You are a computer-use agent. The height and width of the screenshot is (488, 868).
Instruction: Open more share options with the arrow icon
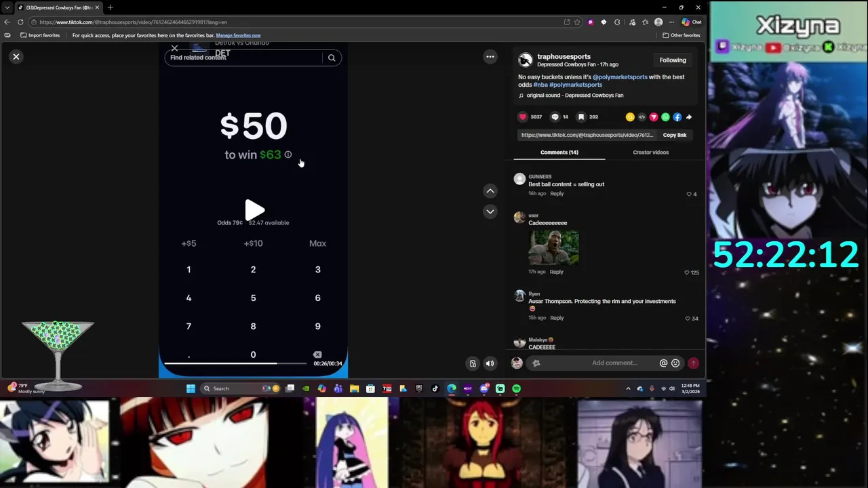689,117
